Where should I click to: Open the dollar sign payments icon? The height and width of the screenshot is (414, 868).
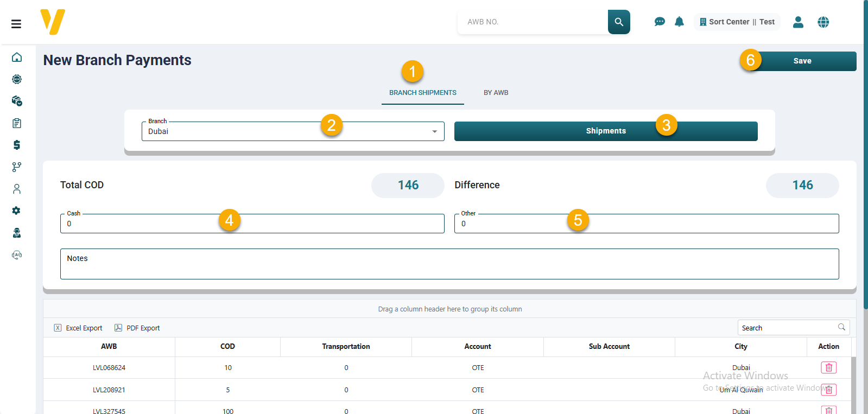pos(17,145)
